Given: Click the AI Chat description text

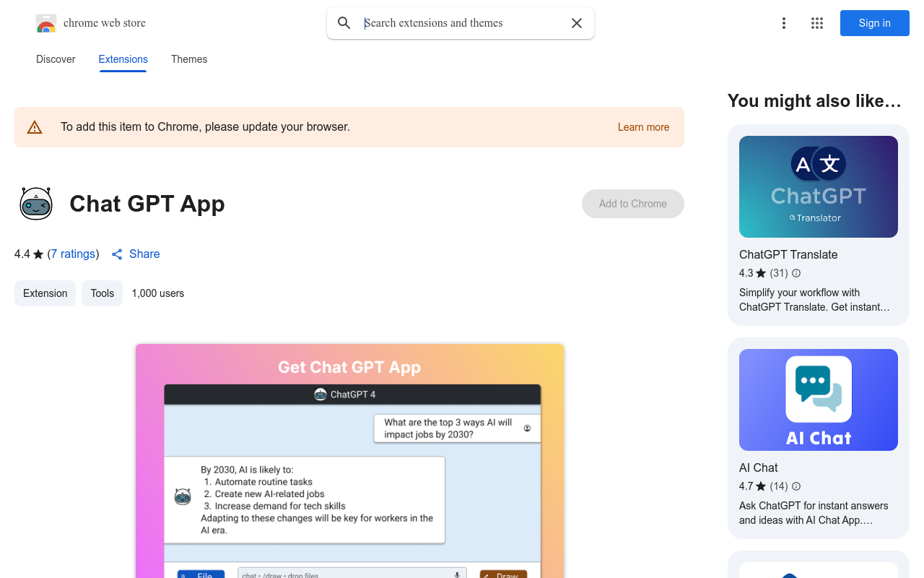Looking at the screenshot, I should click(x=814, y=513).
